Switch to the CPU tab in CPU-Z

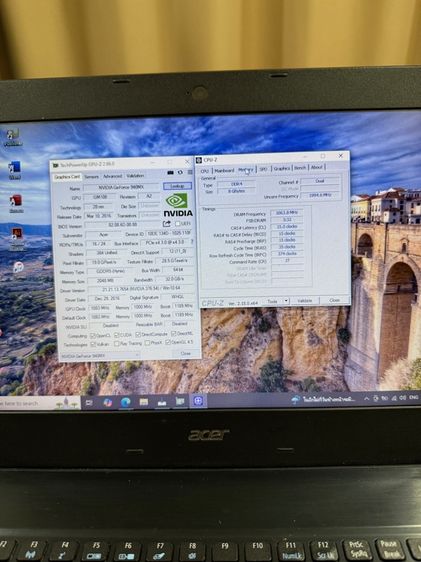205,171
